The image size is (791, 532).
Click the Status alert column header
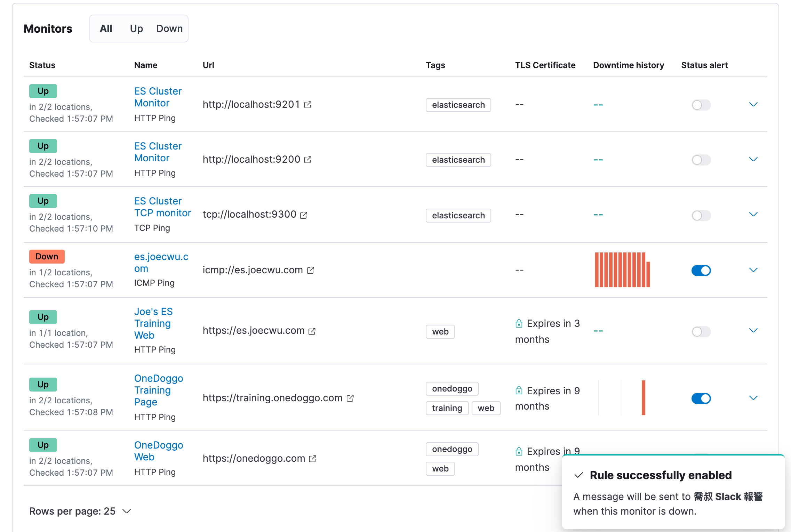(704, 65)
